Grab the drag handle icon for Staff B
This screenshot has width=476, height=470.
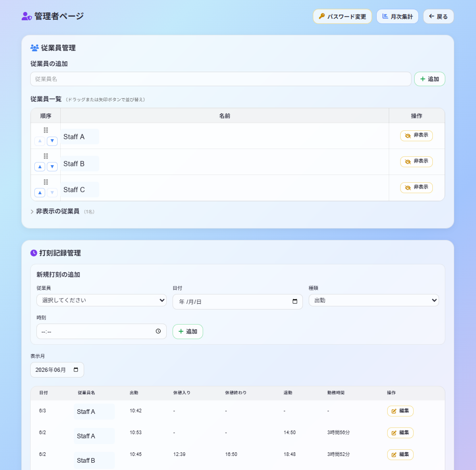coord(46,156)
